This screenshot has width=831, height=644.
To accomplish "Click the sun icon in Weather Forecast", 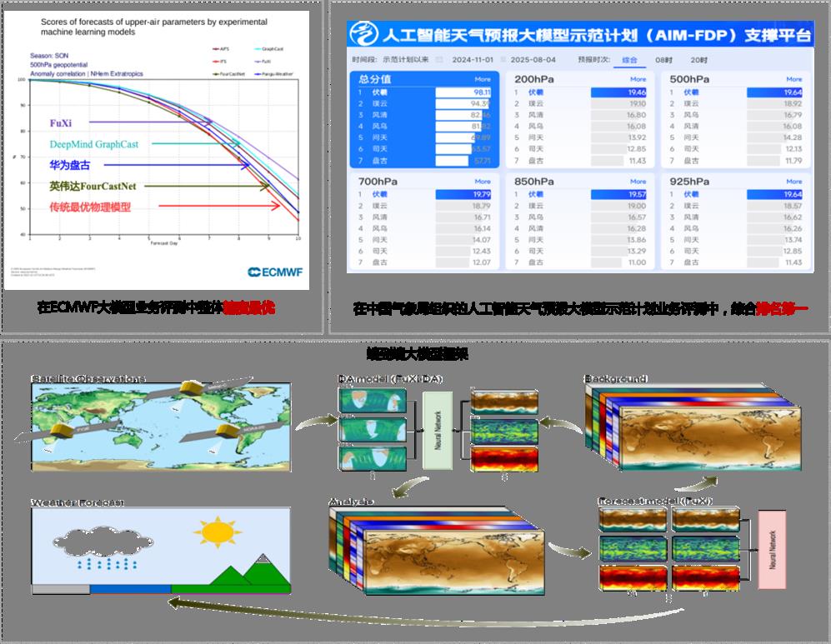I will tap(218, 532).
